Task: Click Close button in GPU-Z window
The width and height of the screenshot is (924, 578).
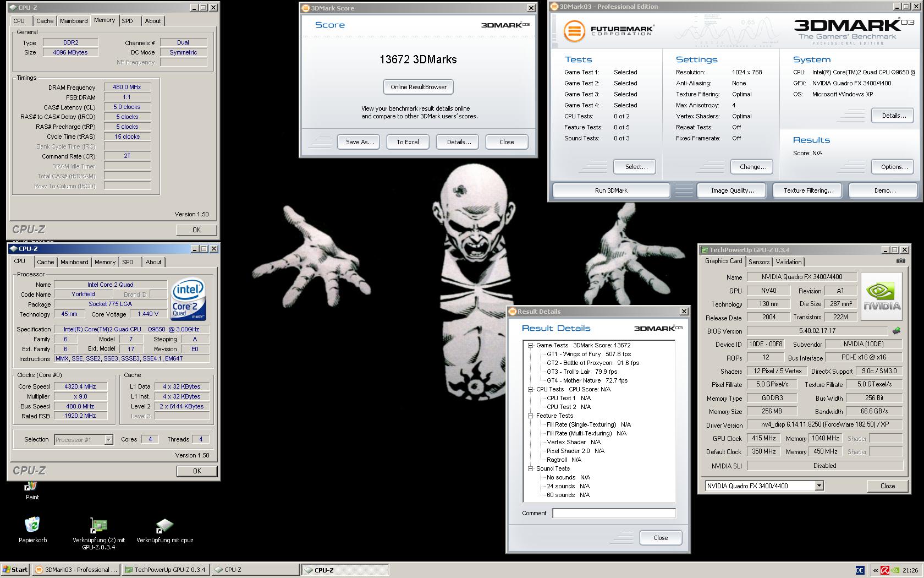Action: pyautogui.click(x=887, y=486)
